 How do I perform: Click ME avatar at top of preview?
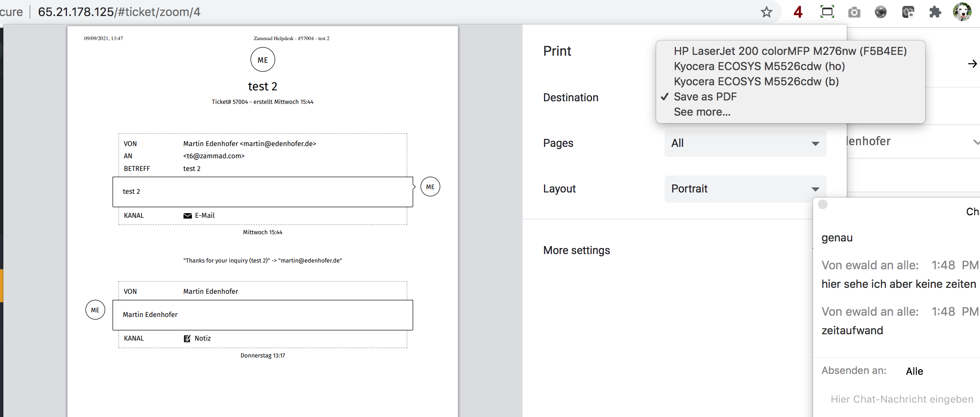[x=263, y=60]
